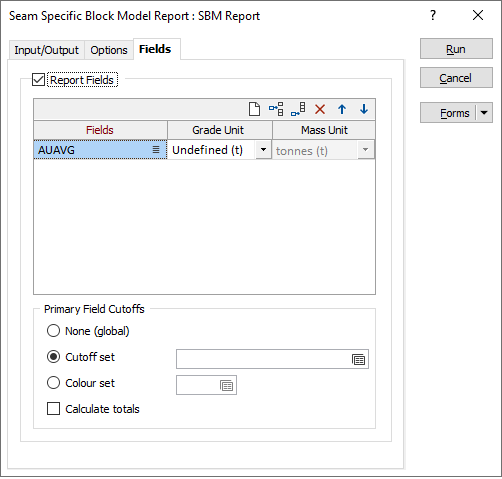Switch to the Input/Output tab
The width and height of the screenshot is (502, 479).
(x=46, y=50)
